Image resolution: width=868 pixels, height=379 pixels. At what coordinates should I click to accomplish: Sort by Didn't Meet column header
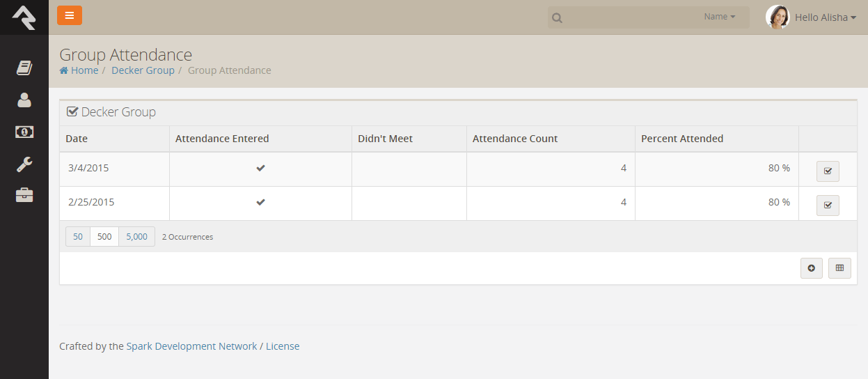pyautogui.click(x=385, y=139)
